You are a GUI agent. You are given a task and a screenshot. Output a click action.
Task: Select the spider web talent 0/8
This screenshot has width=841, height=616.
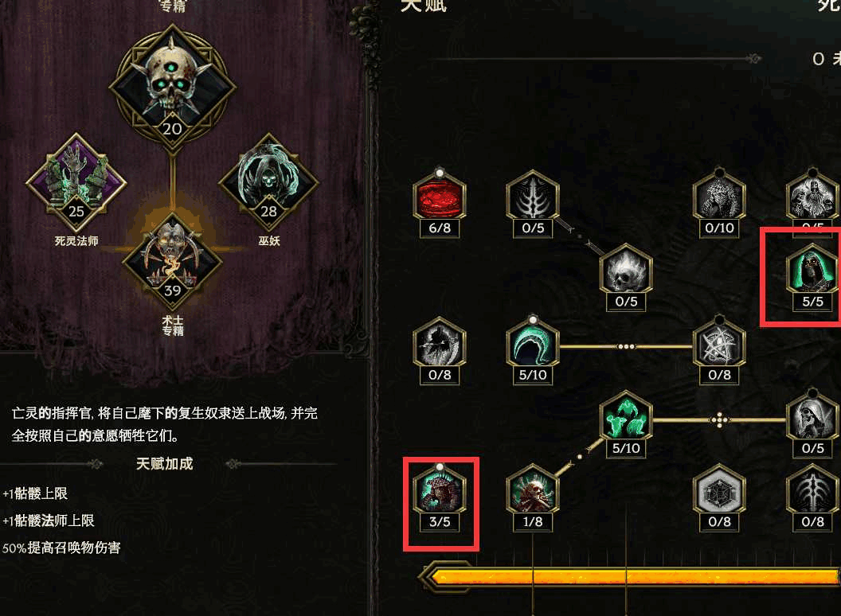pyautogui.click(x=719, y=491)
